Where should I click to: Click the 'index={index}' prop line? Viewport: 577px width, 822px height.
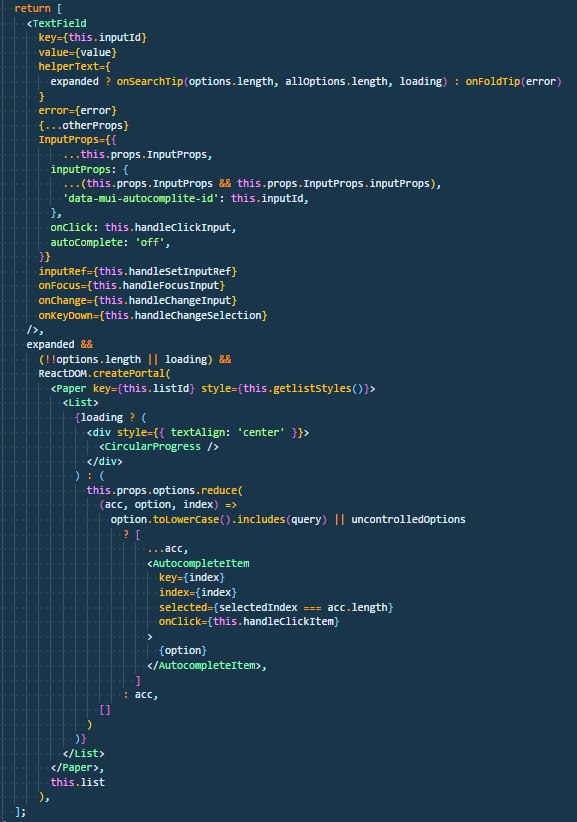point(198,592)
